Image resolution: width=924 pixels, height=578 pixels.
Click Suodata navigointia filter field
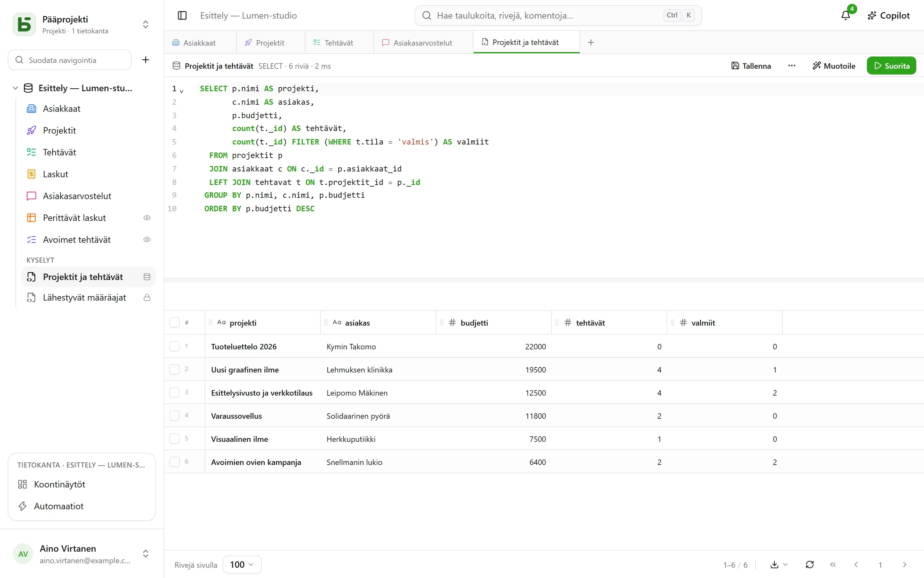[x=70, y=60]
